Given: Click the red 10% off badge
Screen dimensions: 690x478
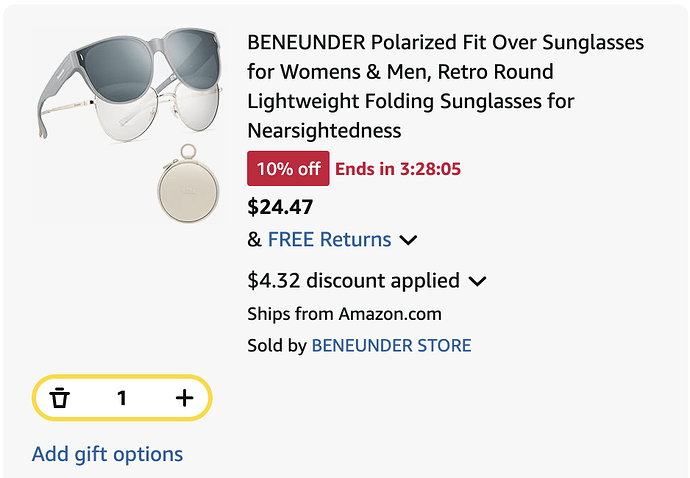Looking at the screenshot, I should point(288,169).
